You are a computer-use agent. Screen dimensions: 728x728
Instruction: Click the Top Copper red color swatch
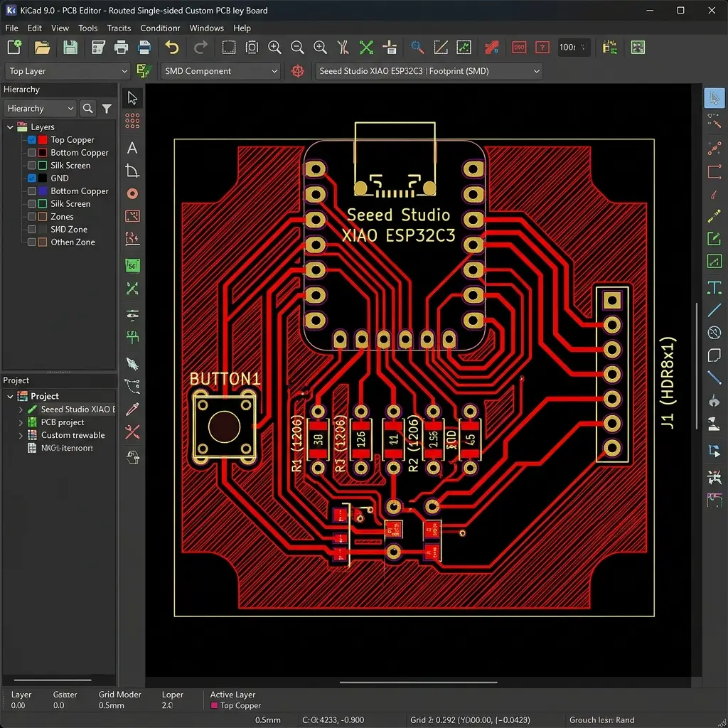pos(43,140)
